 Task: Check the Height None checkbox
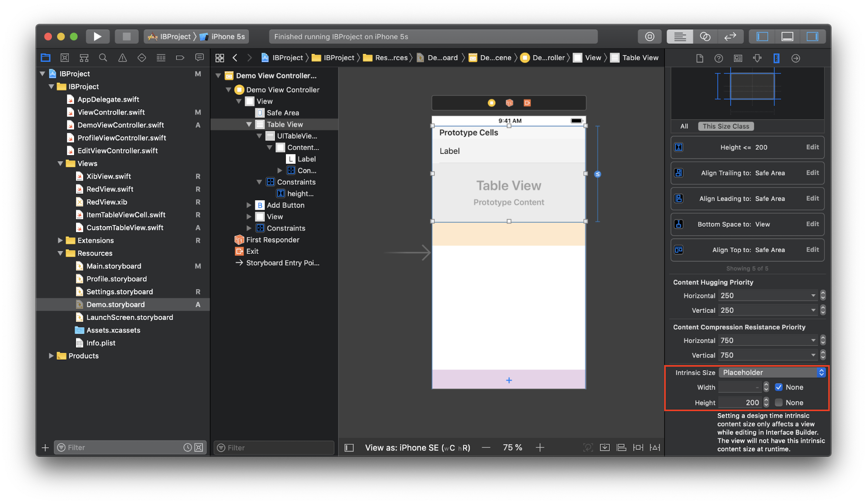(779, 403)
